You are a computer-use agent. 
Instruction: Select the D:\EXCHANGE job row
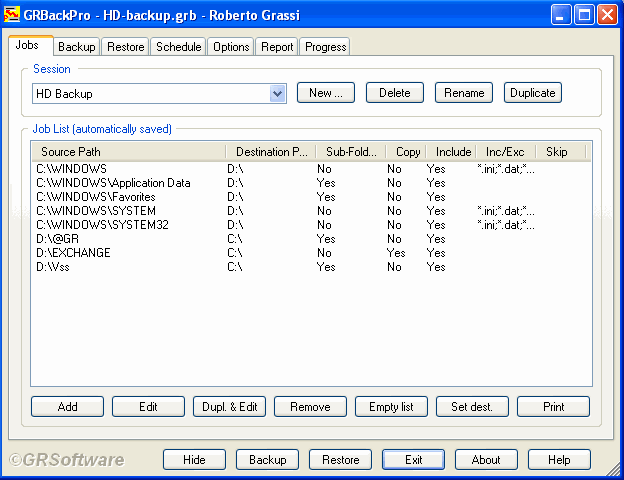click(x=74, y=253)
